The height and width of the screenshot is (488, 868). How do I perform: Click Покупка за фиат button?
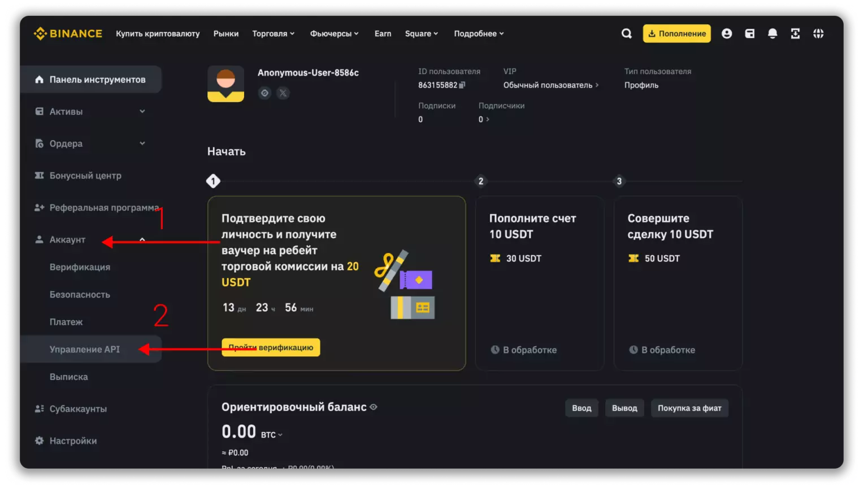pos(689,408)
